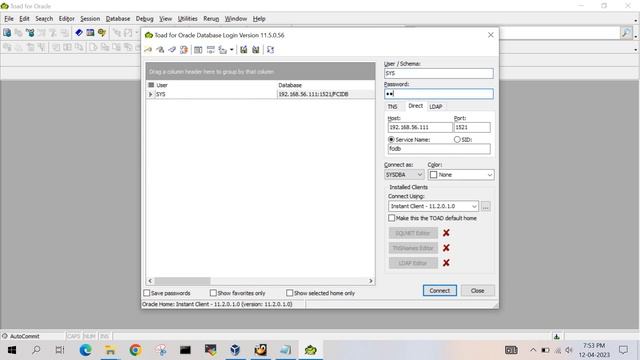The width and height of the screenshot is (640, 360).
Task: Click the volume speaker icon in system tray
Action: [569, 350]
